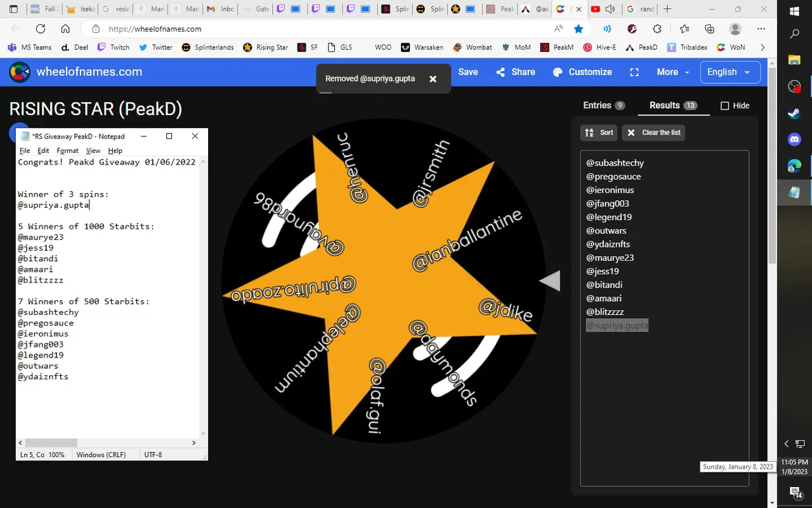Screen dimensions: 812x508
Task: Click highlighted @supriya.gupta in results
Action: click(617, 325)
